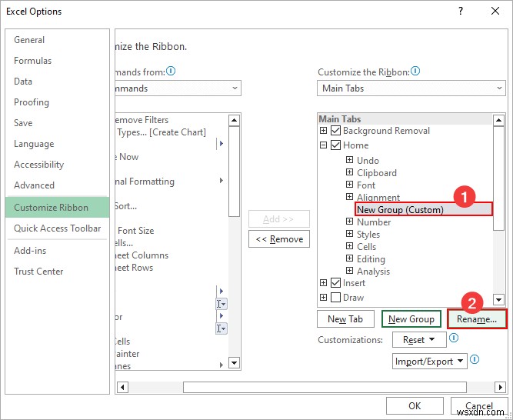
Task: Select Customize Ribbon category
Action: (x=57, y=208)
